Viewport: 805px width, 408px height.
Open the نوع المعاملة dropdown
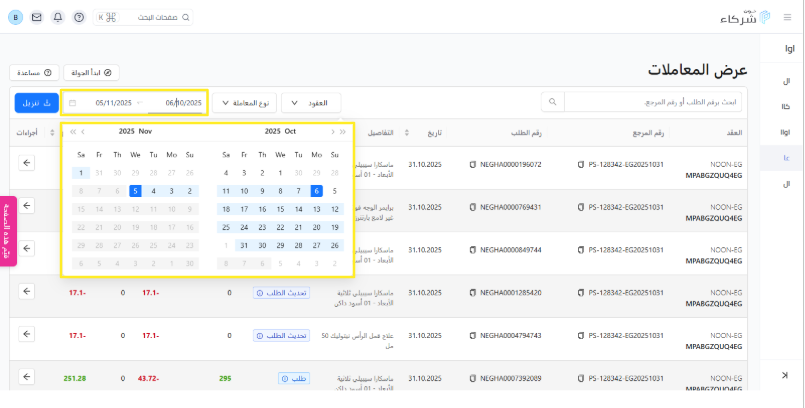point(243,103)
